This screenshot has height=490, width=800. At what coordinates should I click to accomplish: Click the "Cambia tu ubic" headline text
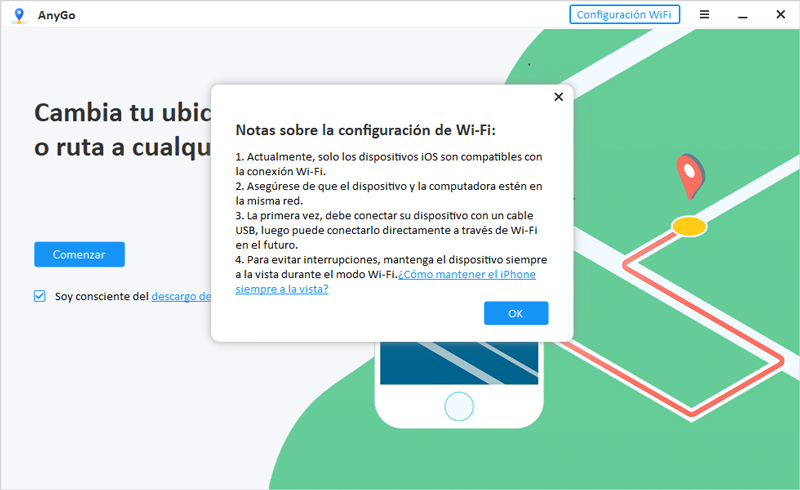click(x=122, y=111)
